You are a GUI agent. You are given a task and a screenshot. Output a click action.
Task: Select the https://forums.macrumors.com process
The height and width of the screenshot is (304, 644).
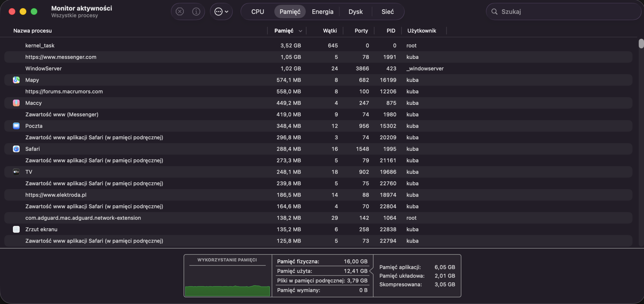[318, 91]
